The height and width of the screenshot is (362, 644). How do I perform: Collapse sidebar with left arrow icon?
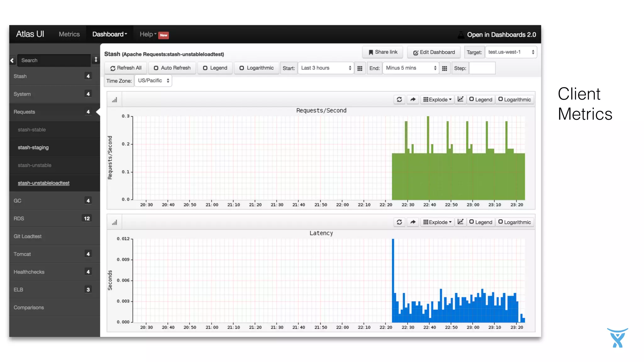[x=12, y=60]
